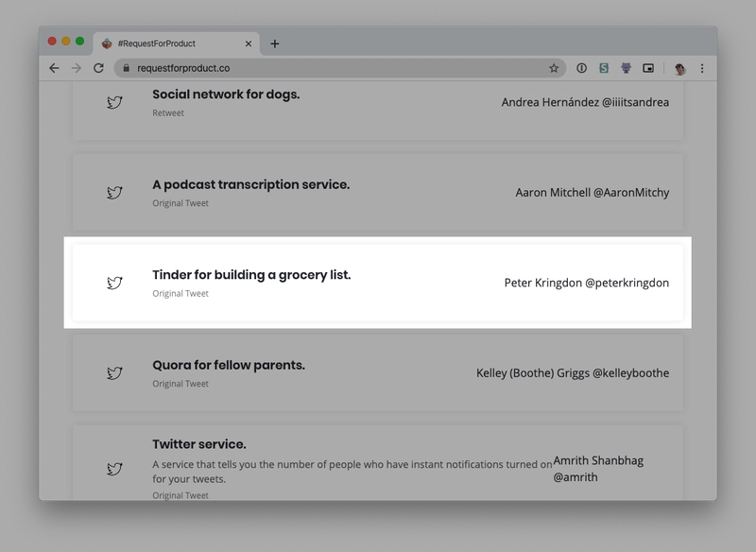Open the Chrome profile avatar menu
Screen dimensions: 756x552
(x=679, y=68)
